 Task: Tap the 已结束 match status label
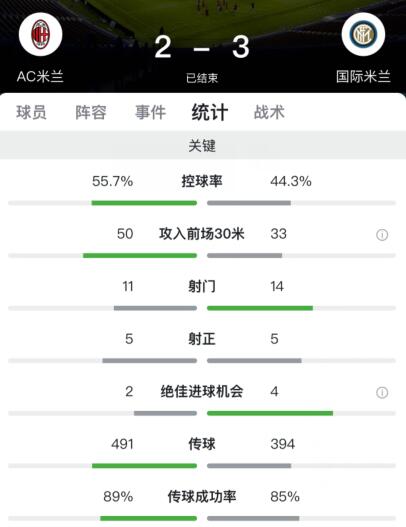202,78
